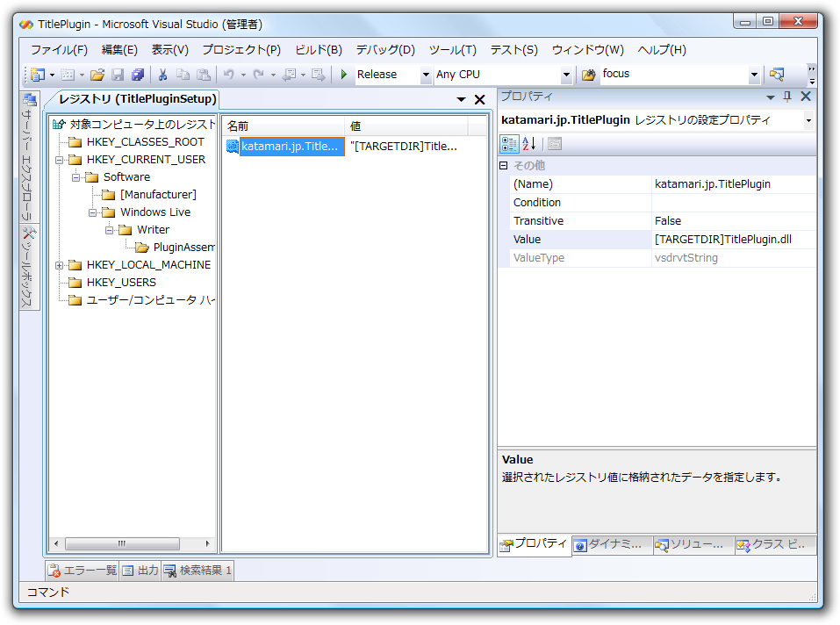840x625 pixels.
Task: Collapse the その他 property category
Action: 504,166
